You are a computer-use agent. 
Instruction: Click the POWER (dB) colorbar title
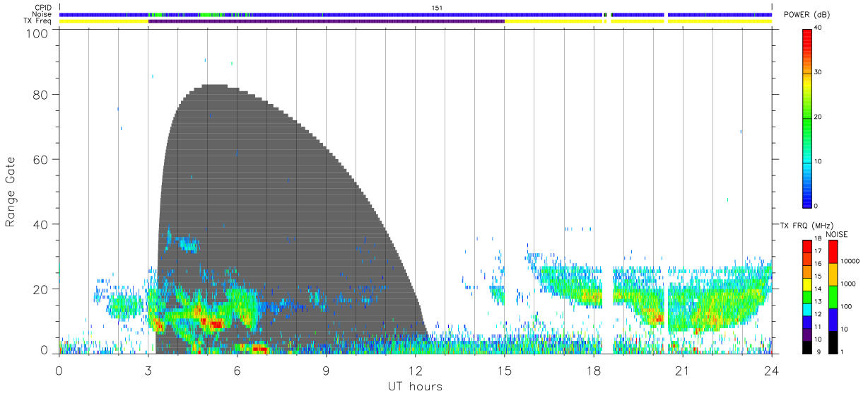[807, 15]
